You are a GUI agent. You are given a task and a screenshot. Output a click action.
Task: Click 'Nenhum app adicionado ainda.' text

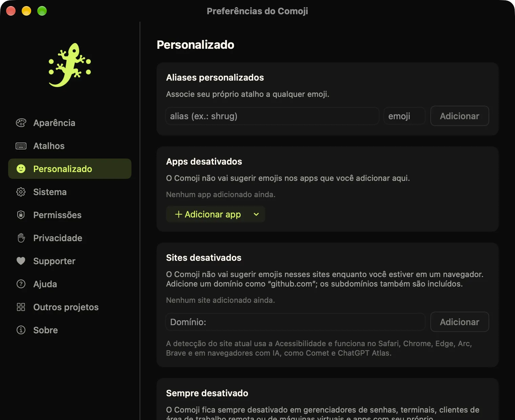pos(221,194)
